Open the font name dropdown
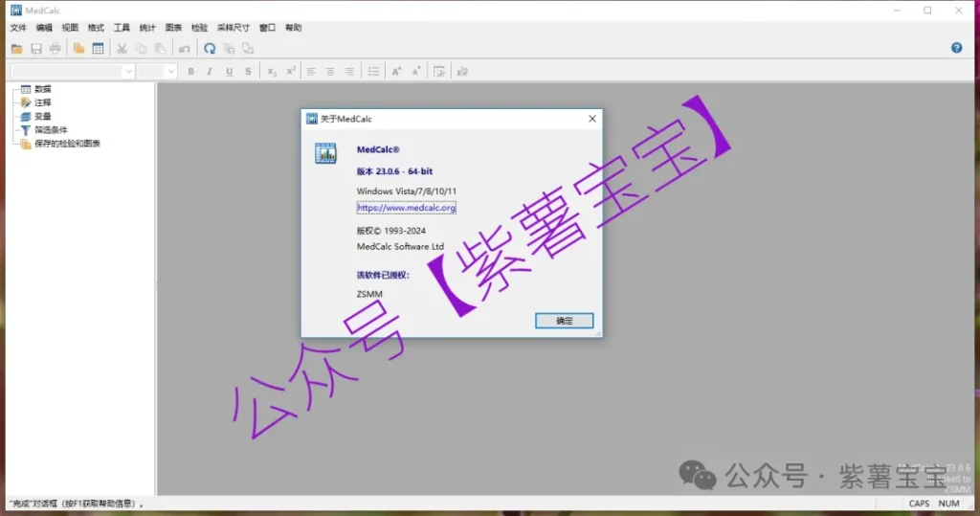Screen dimensions: 980x516 (128, 72)
